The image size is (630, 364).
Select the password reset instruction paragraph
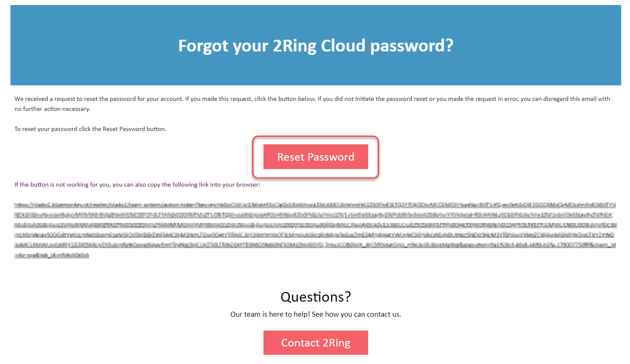point(312,103)
